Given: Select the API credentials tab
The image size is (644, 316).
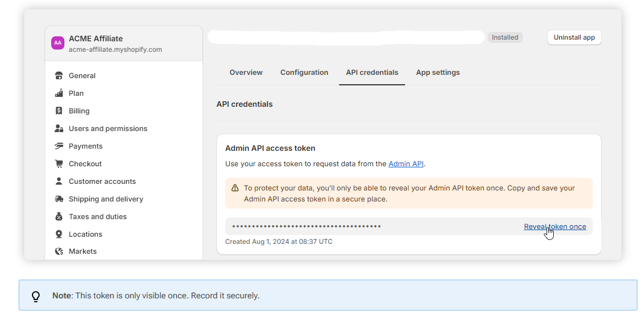Looking at the screenshot, I should tap(372, 73).
